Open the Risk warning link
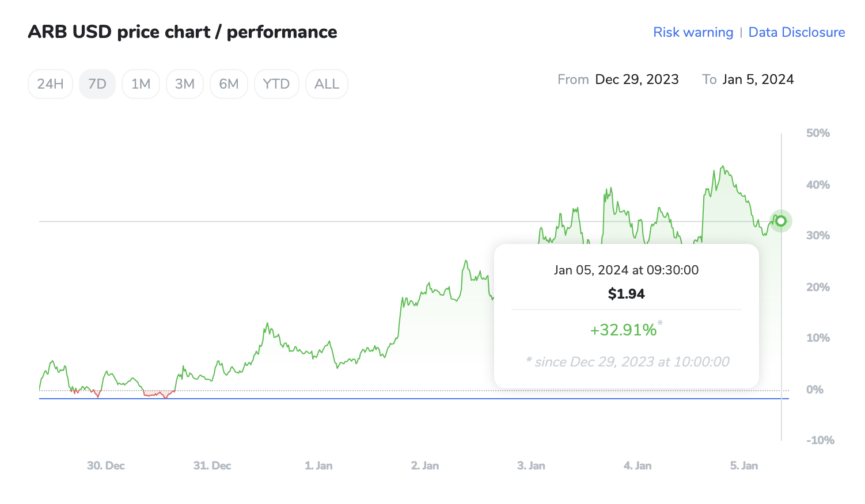This screenshot has height=504, width=865. coord(693,32)
